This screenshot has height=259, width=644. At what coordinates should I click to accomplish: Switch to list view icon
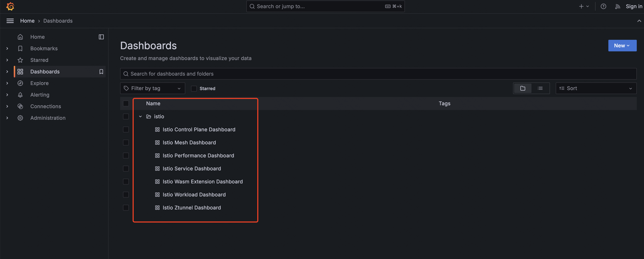540,88
